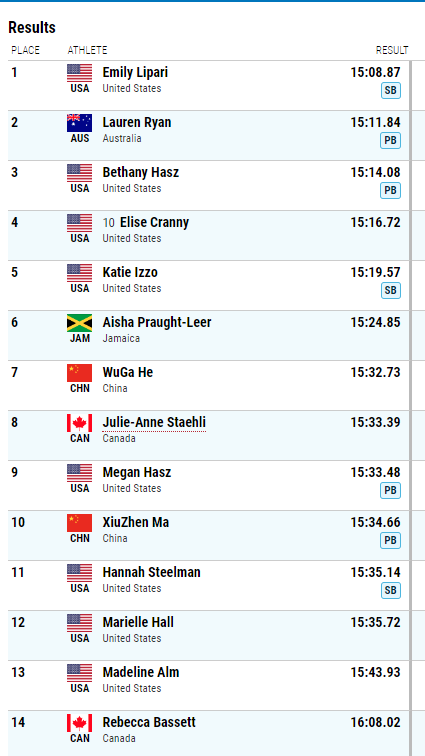Screen dimensions: 425x756
Task: Click the RESULT column header
Action: [x=392, y=50]
